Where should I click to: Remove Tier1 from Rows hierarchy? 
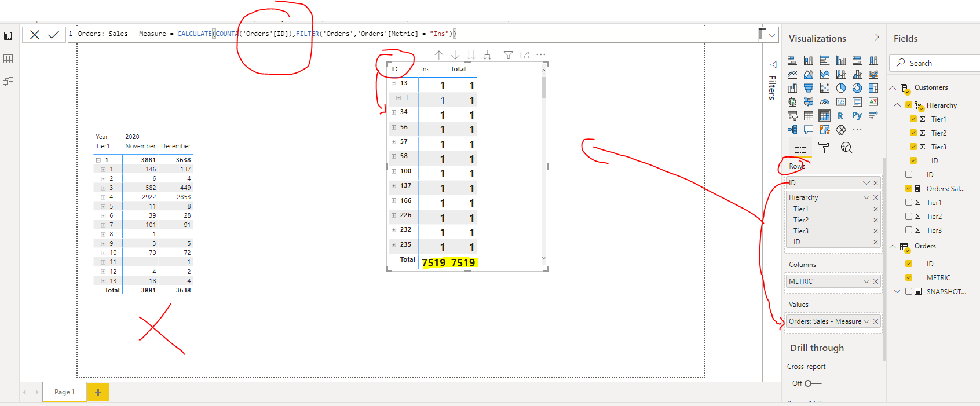tap(876, 209)
